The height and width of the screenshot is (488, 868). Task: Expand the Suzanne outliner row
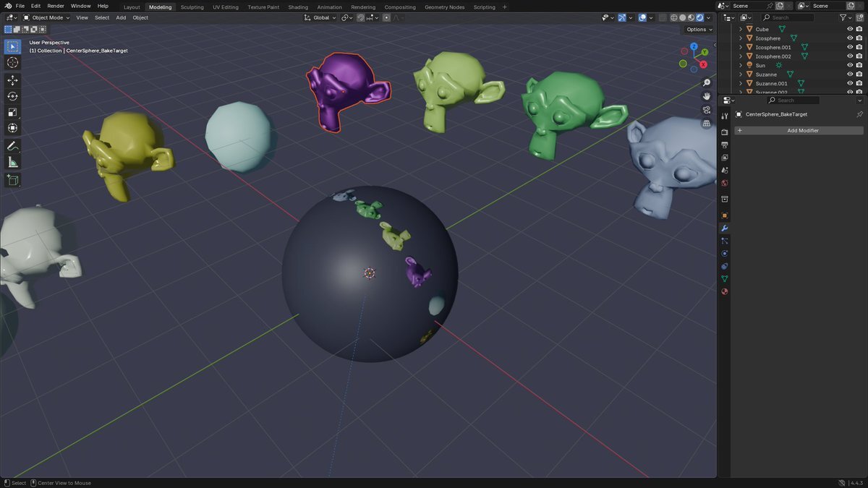coord(740,74)
